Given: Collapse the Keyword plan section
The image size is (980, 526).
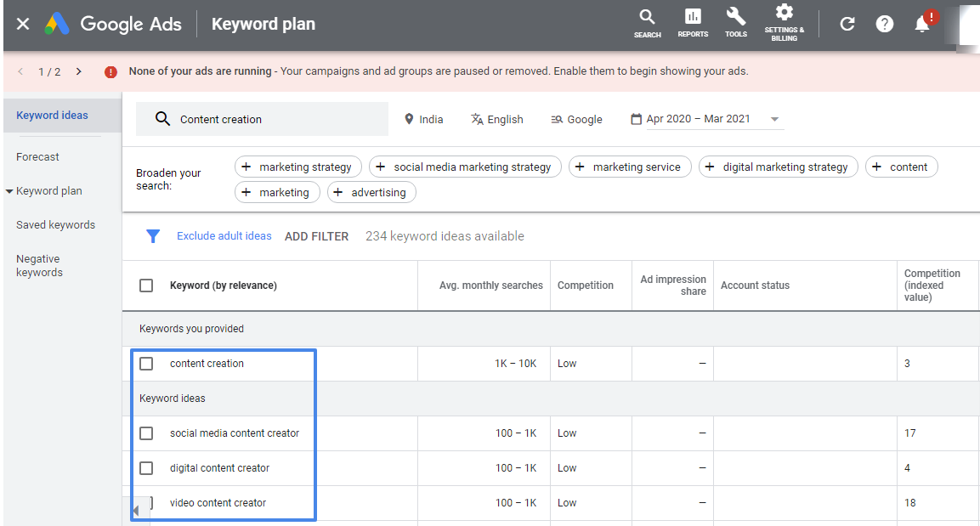Looking at the screenshot, I should pyautogui.click(x=8, y=190).
